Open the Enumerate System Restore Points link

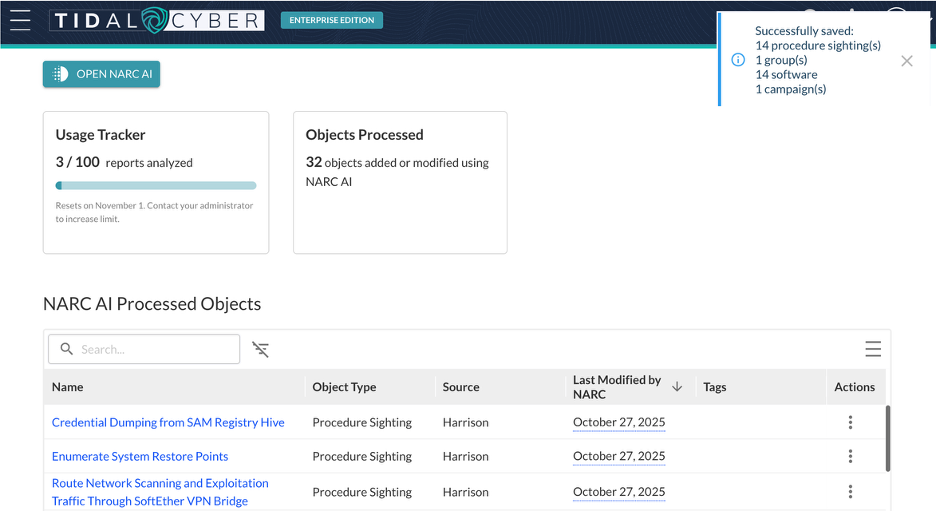point(140,456)
